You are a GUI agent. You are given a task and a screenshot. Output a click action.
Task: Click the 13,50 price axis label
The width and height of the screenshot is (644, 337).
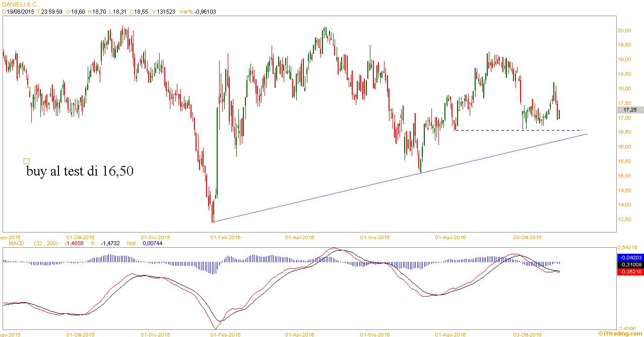[x=624, y=219]
